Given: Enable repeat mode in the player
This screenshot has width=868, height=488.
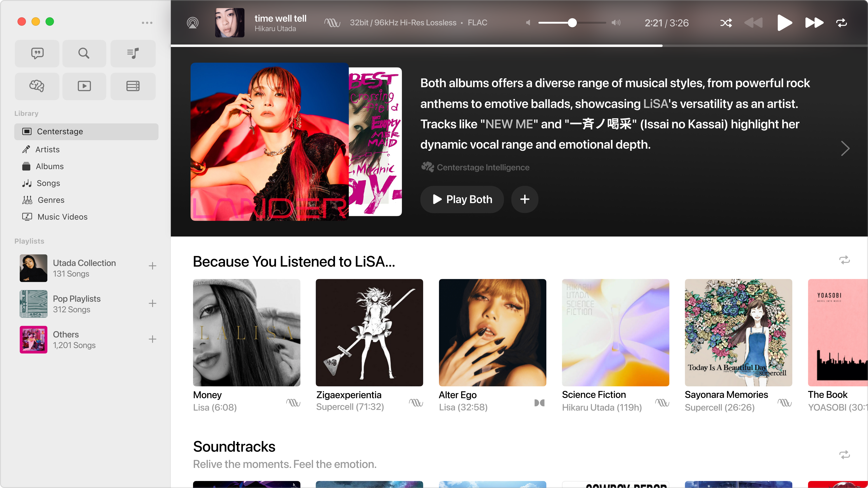Looking at the screenshot, I should coord(841,23).
